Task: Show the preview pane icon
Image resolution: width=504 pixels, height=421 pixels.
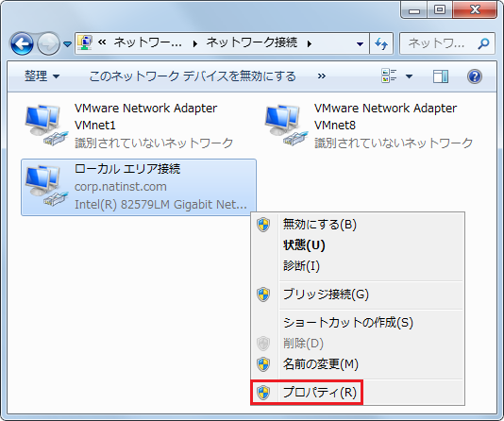Action: [x=441, y=76]
